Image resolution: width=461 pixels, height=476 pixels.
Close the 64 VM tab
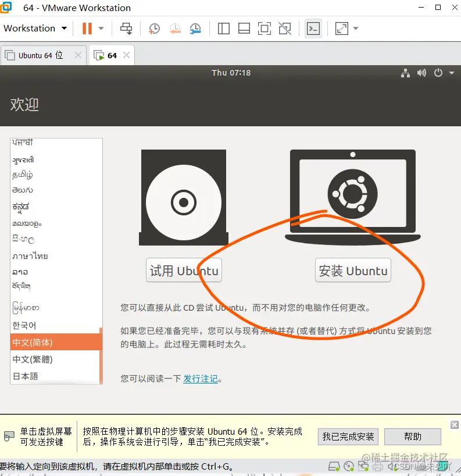(127, 55)
